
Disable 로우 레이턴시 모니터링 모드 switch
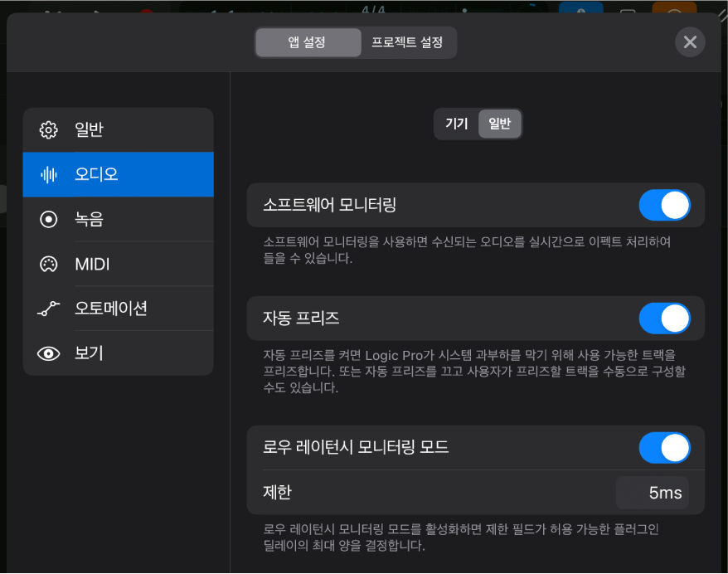coord(664,448)
